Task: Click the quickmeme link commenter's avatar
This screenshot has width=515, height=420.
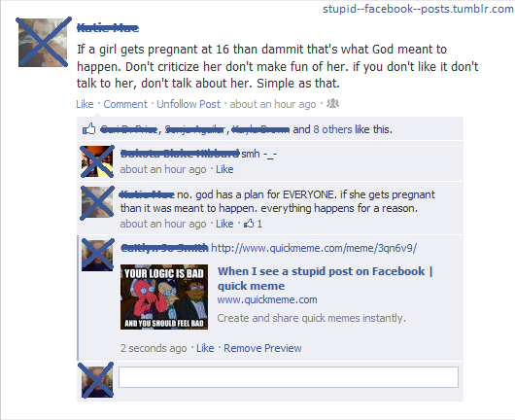Action: pos(97,255)
